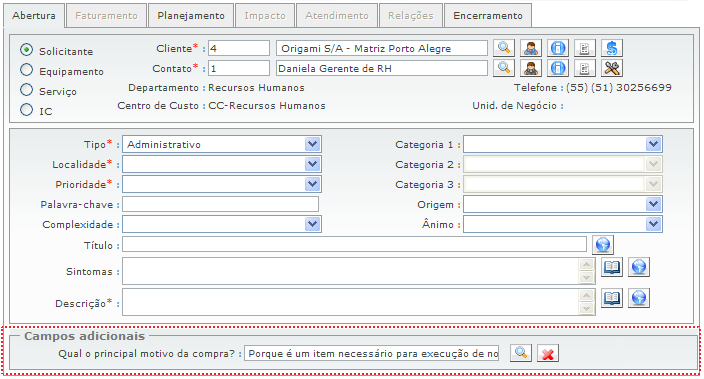704x379 pixels.
Task: Click the 'Recursos Humanos' department value
Action: [256, 88]
